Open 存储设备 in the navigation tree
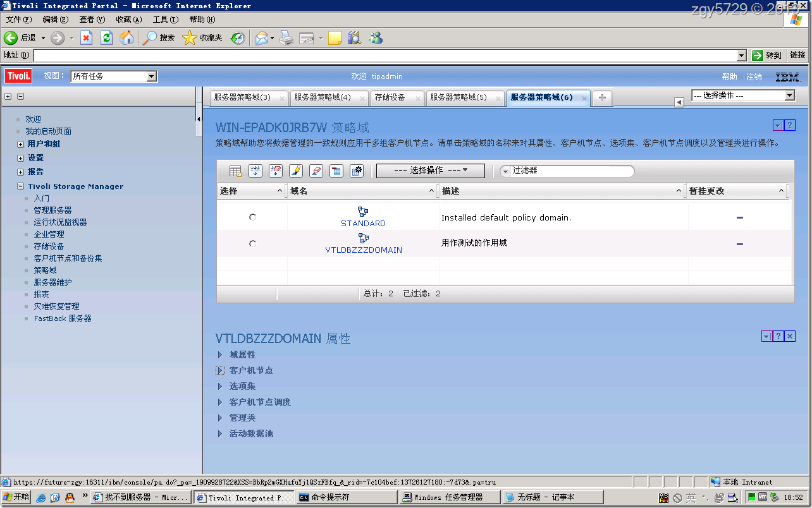The height and width of the screenshot is (508, 812). [x=49, y=246]
